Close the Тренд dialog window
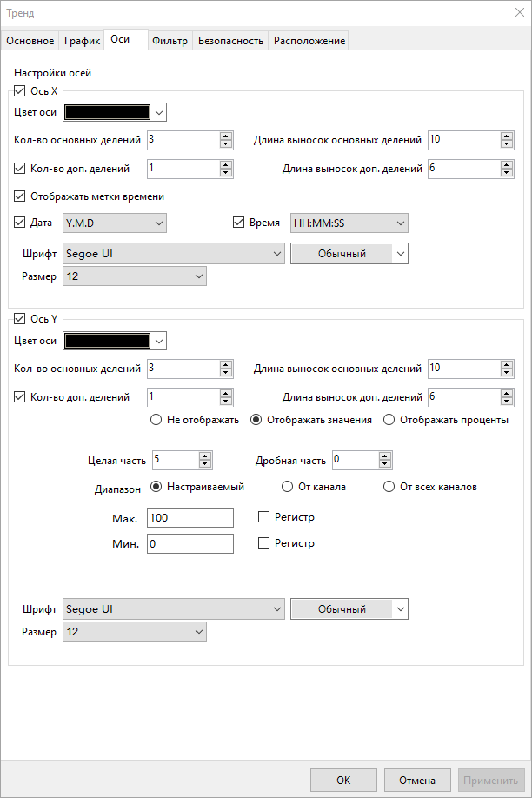Screen dimensions: 532x798 (x=519, y=13)
